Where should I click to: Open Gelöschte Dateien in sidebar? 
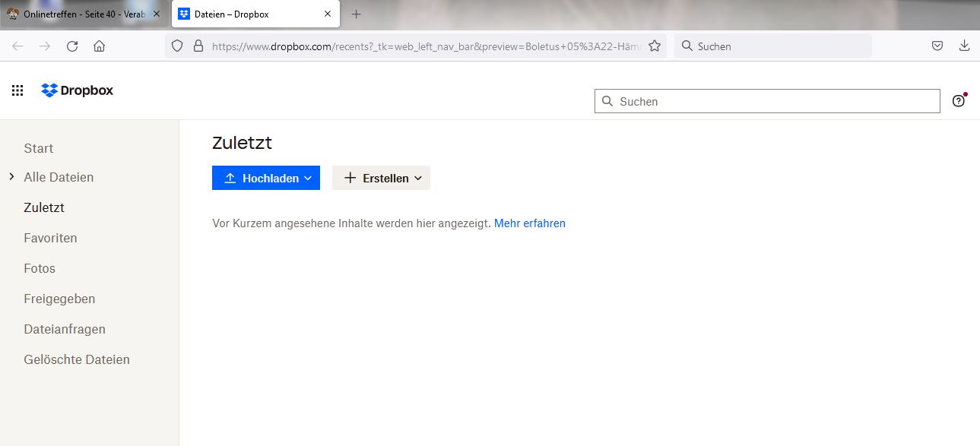point(77,359)
